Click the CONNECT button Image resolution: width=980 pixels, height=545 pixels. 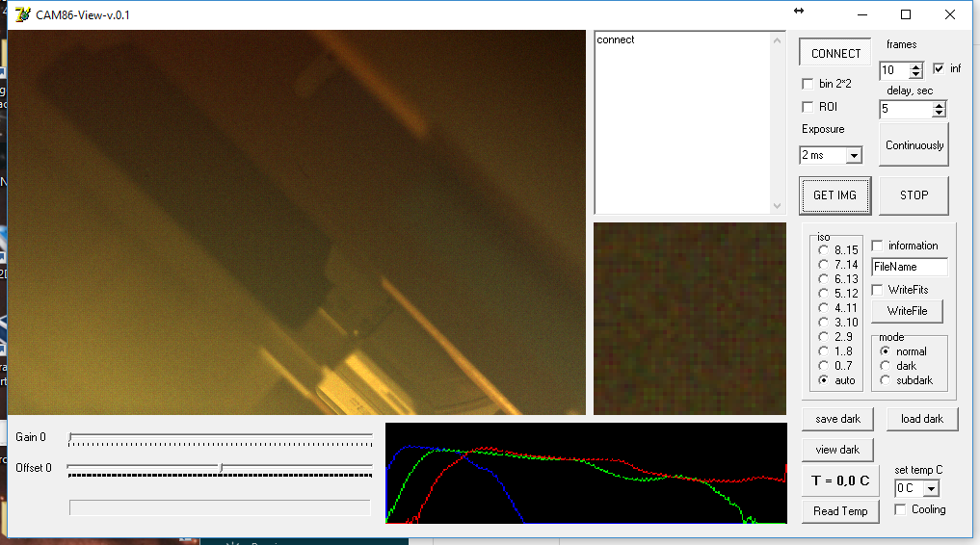(835, 53)
